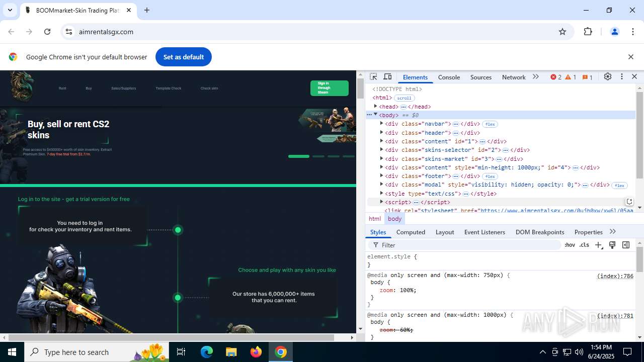
Task: Open the DOM Breakpoints tab
Action: [540, 232]
